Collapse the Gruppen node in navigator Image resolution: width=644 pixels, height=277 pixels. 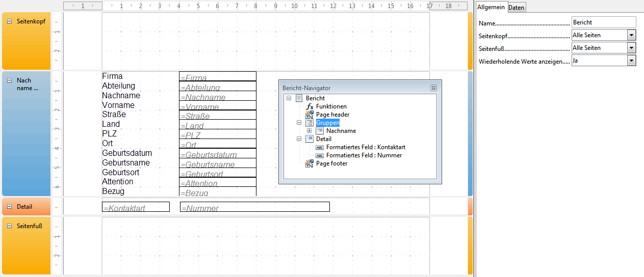[299, 123]
